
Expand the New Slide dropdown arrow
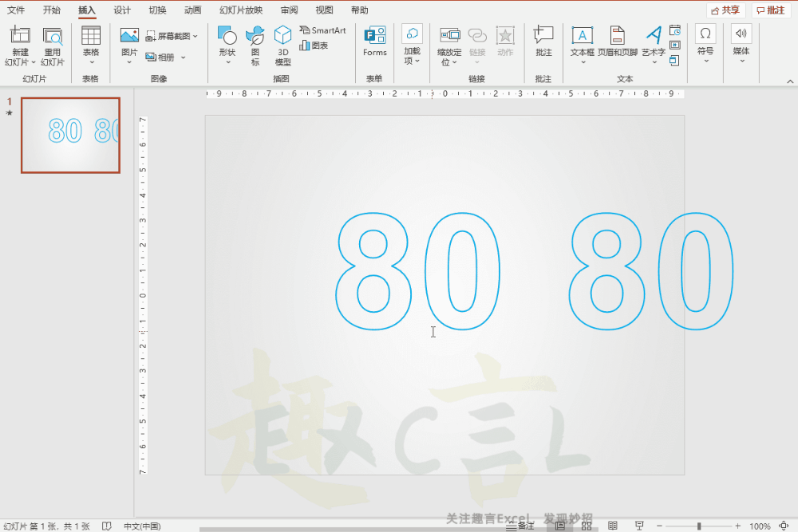point(34,62)
